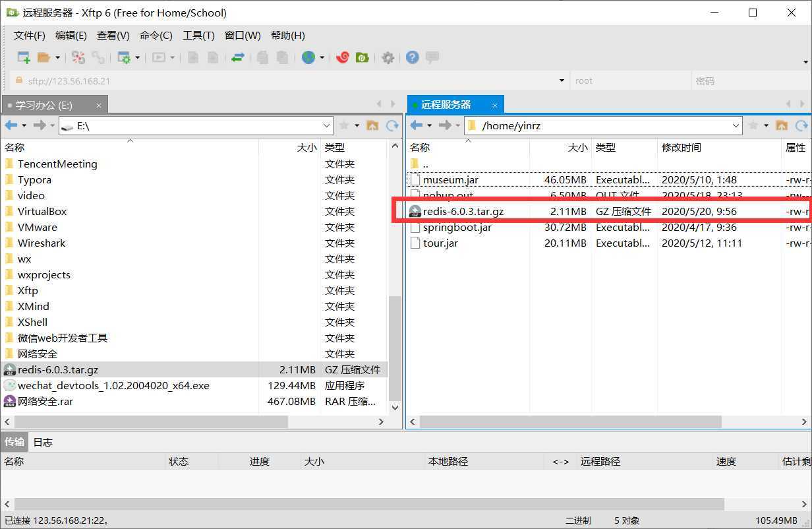Click the New Session toolbar icon
The image size is (812, 529).
point(24,57)
